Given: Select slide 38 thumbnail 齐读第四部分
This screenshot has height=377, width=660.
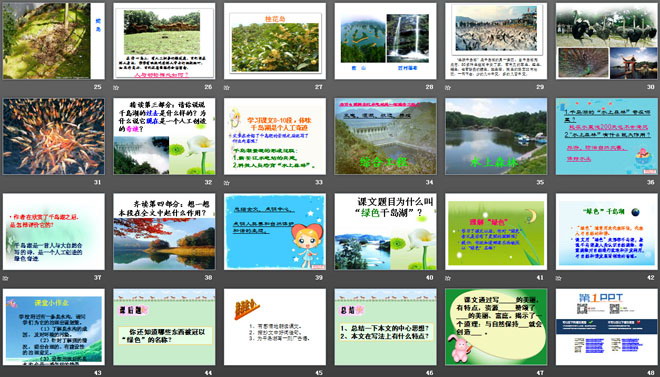Looking at the screenshot, I should click(164, 231).
